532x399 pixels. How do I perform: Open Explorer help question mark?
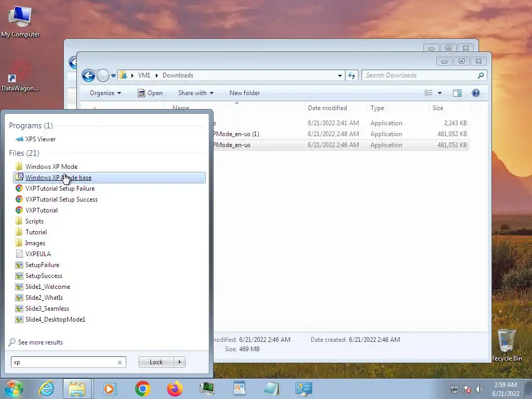click(x=476, y=93)
